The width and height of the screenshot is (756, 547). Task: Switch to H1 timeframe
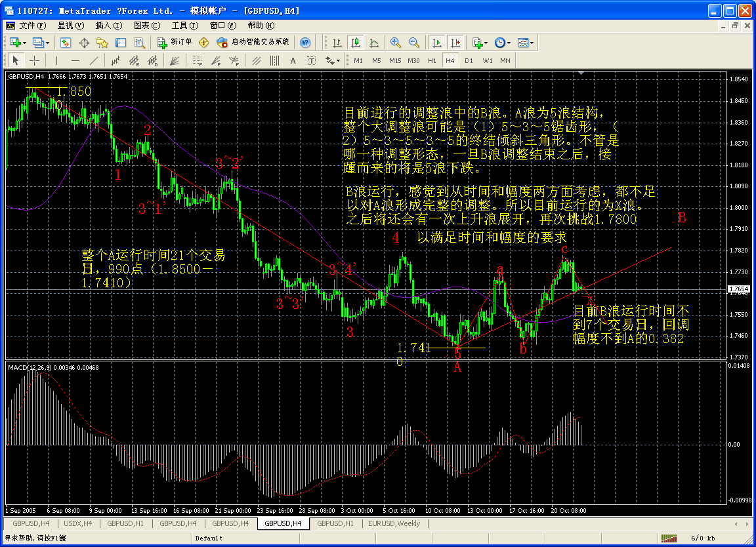(432, 61)
